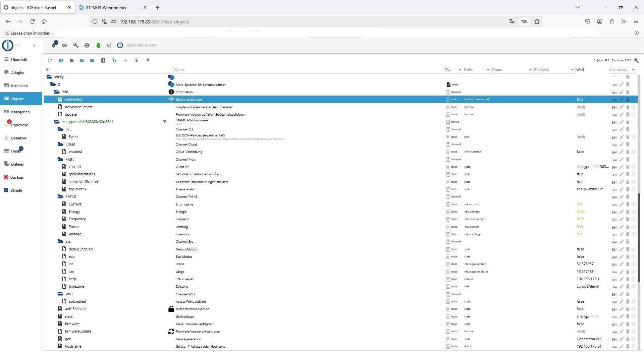Image resolution: width=644 pixels, height=352 pixels.
Task: Click the Lesezeichen importieren bookmark link
Action: [29, 33]
